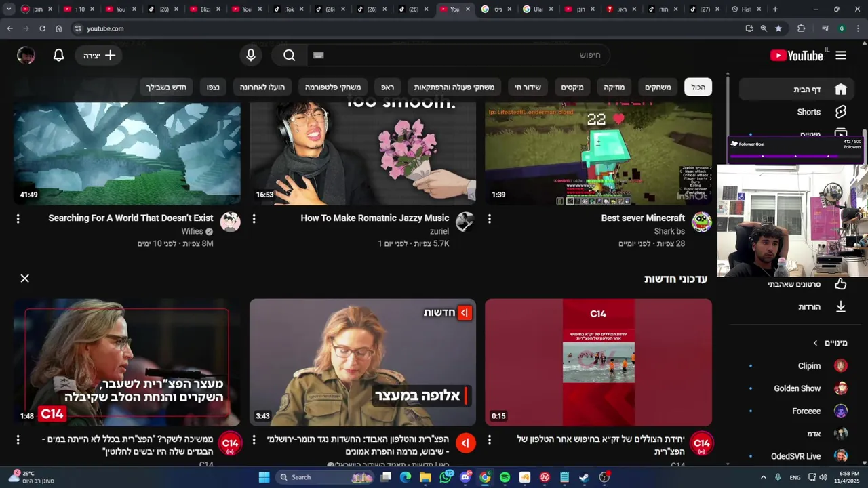Image resolution: width=868 pixels, height=488 pixels.
Task: Select the מיקסים filter chip
Action: [572, 87]
